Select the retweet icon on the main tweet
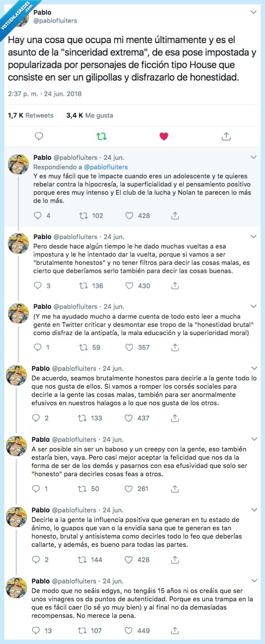The width and height of the screenshot is (265, 644). pyautogui.click(x=101, y=136)
